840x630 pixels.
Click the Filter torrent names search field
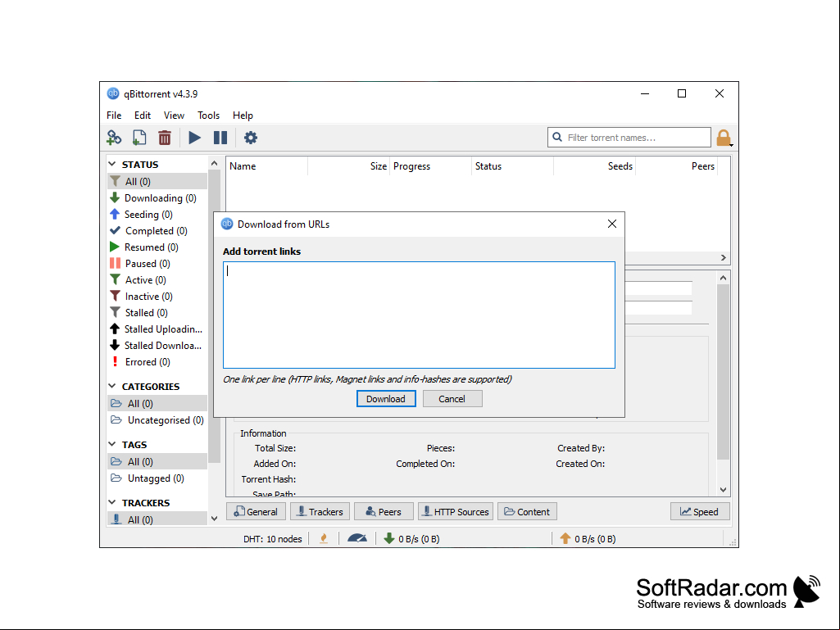pyautogui.click(x=629, y=137)
